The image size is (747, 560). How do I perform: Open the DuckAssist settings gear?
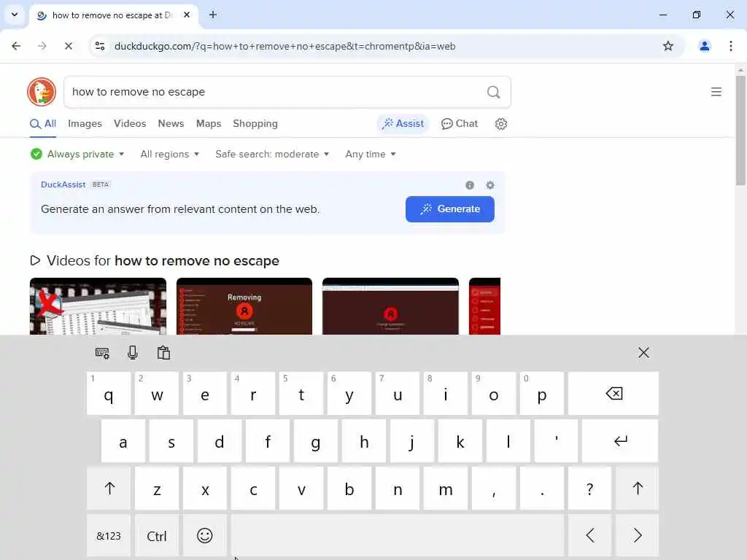coord(489,185)
